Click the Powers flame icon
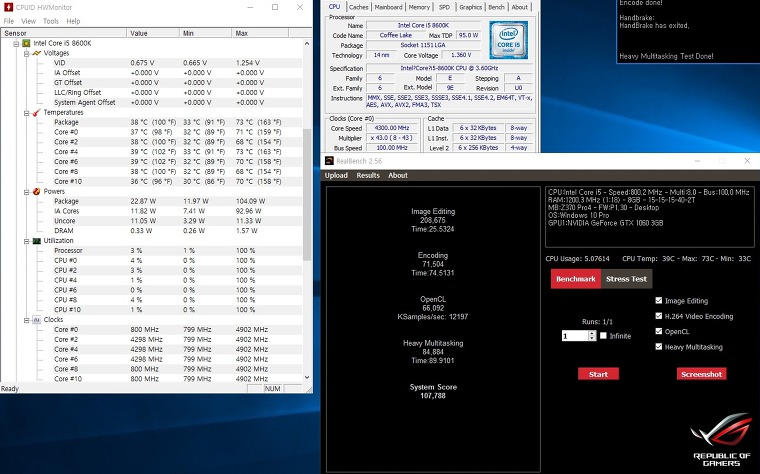The height and width of the screenshot is (474, 760). click(x=36, y=191)
